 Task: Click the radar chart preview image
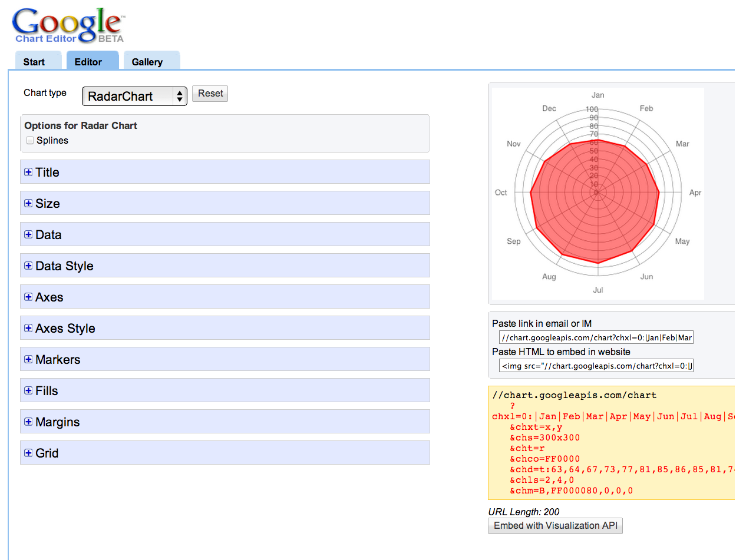coord(598,193)
